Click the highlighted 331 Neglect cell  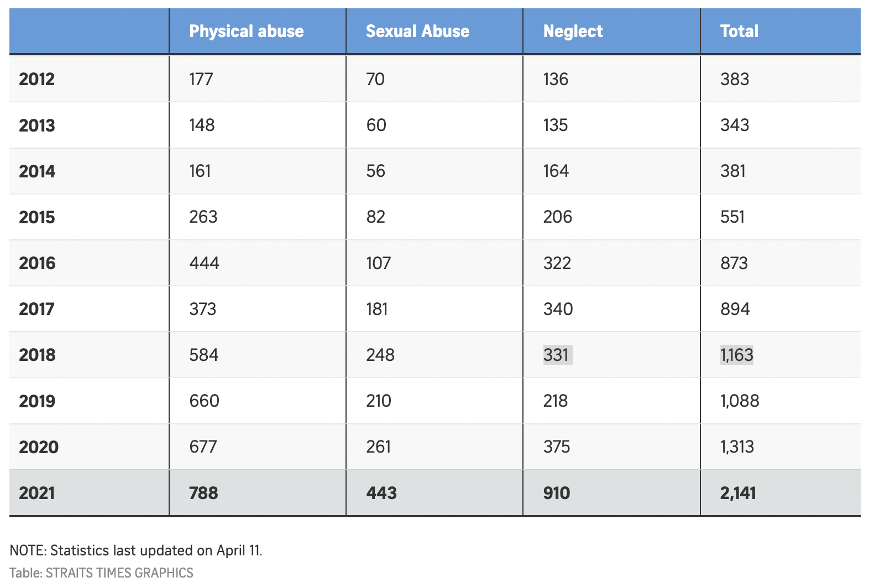click(556, 355)
